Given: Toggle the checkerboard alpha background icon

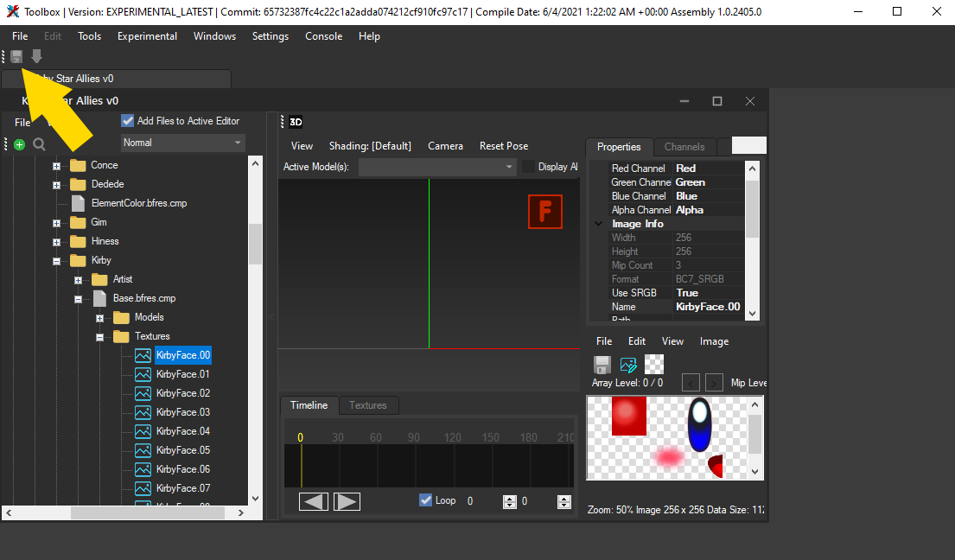Looking at the screenshot, I should pyautogui.click(x=653, y=366).
